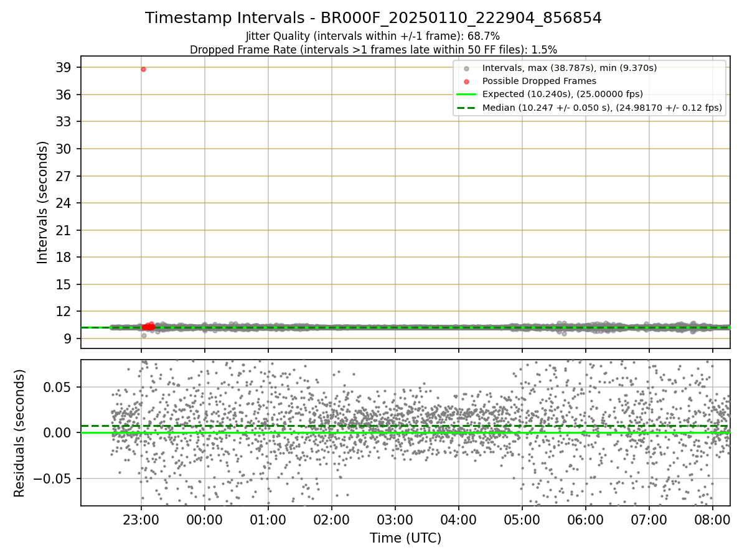Image resolution: width=747 pixels, height=560 pixels.
Task: Click the 23:00 x-axis tick label
Action: [141, 519]
